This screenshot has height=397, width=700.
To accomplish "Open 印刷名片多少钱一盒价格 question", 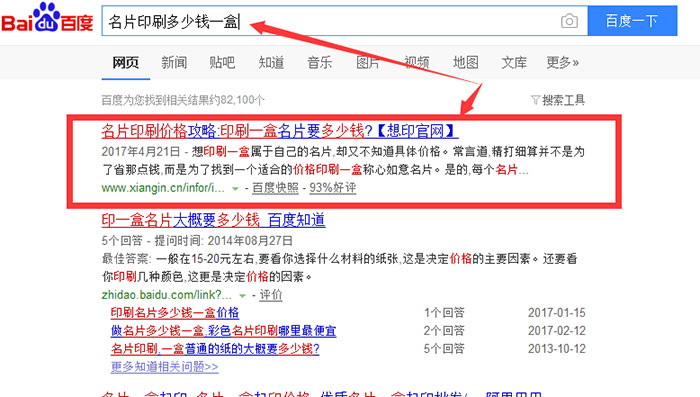I will click(175, 313).
